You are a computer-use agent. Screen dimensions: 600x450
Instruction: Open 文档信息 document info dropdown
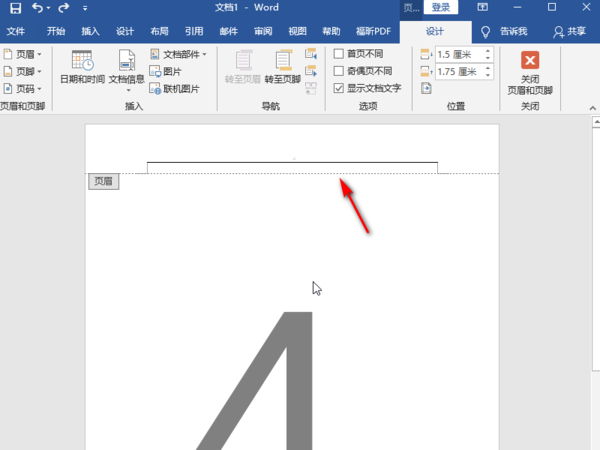[x=127, y=71]
